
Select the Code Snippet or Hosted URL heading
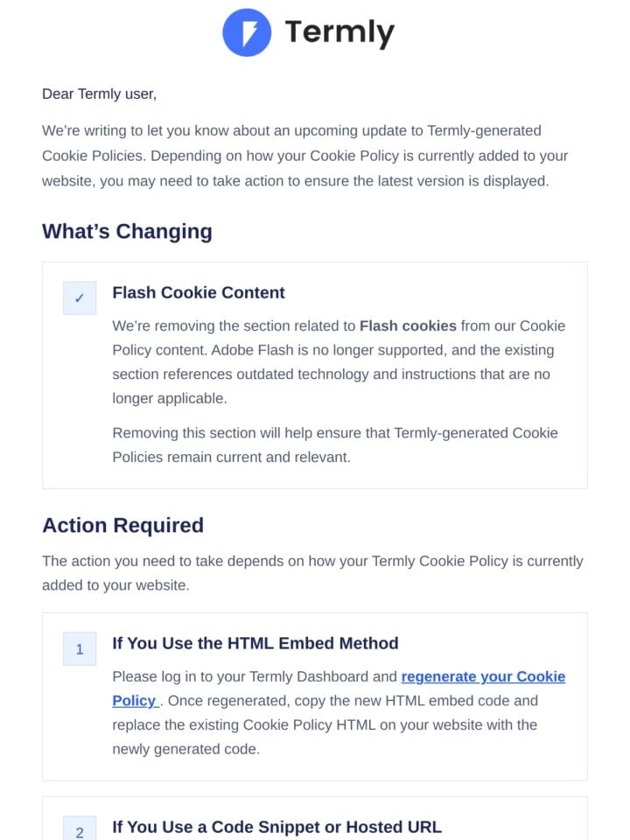coord(277,827)
